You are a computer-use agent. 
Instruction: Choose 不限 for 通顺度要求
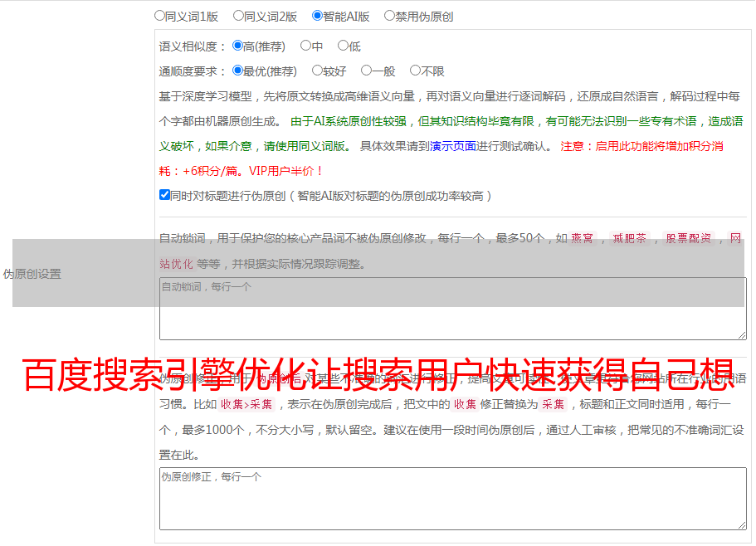tap(415, 71)
